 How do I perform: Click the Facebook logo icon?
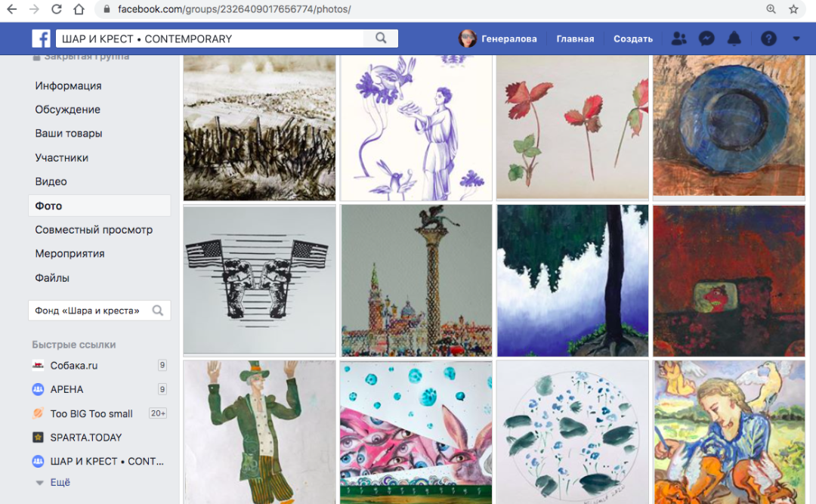coord(41,39)
